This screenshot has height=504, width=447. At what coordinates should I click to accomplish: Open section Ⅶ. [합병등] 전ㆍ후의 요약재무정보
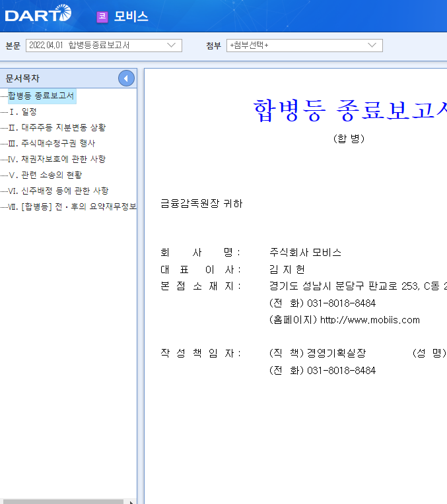(73, 206)
